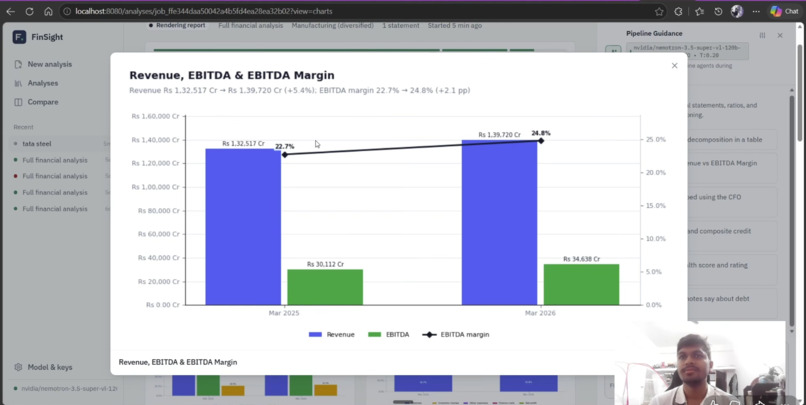The height and width of the screenshot is (405, 806).
Task: Open the browser profile avatar
Action: click(737, 11)
